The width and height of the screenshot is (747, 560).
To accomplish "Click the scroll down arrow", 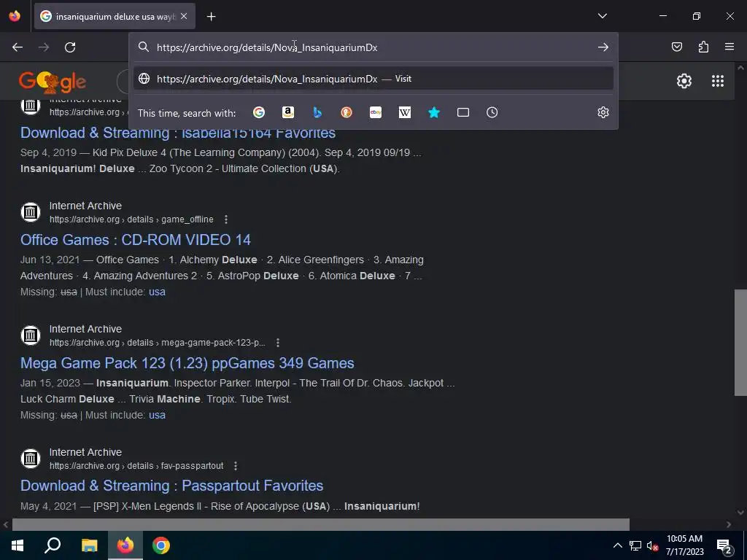I will click(x=740, y=513).
